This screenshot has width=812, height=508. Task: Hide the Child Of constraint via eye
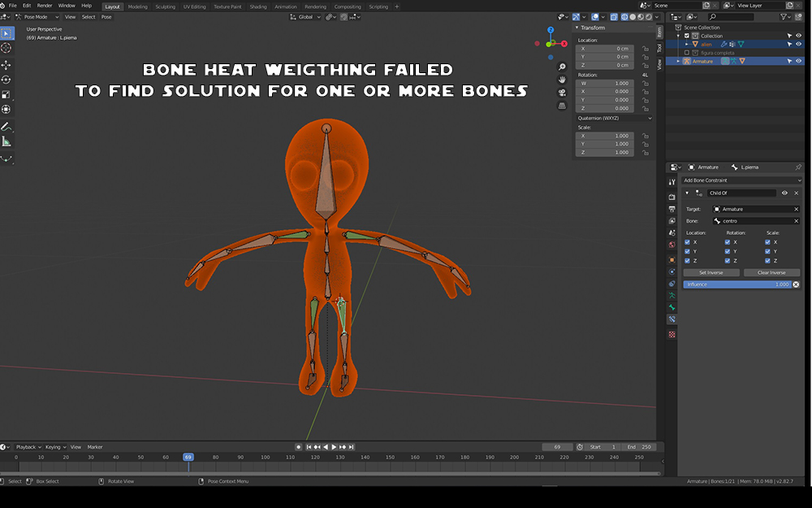pos(784,193)
